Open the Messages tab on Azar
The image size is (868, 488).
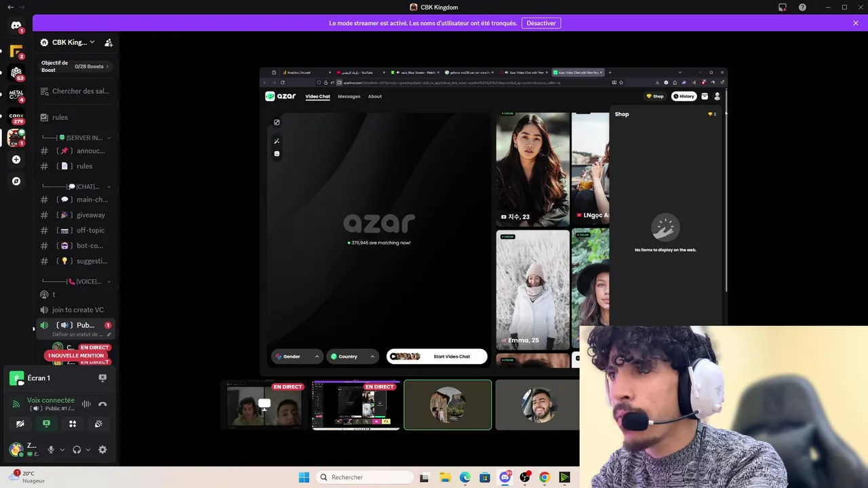[x=349, y=96]
